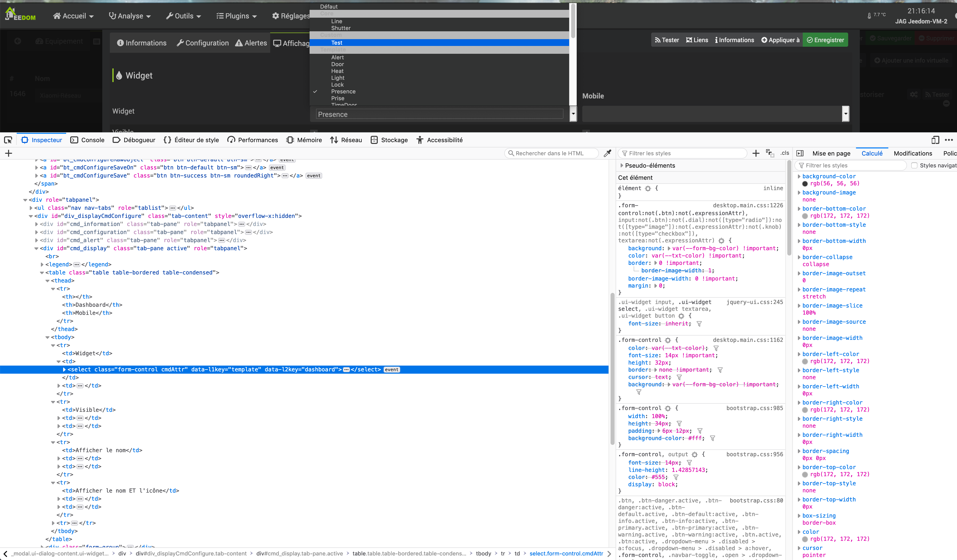Viewport: 957px width, 560px height.
Task: Switch to the Calculé tab
Action: pos(872,154)
